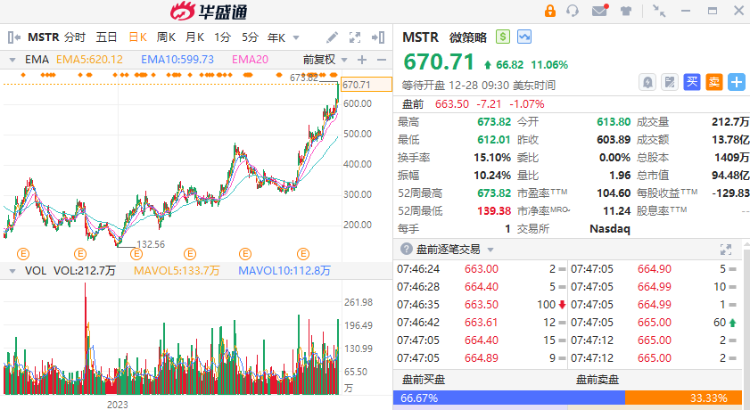750x410 pixels.
Task: Collapse the VOL indicator triangle
Action: (x=12, y=271)
